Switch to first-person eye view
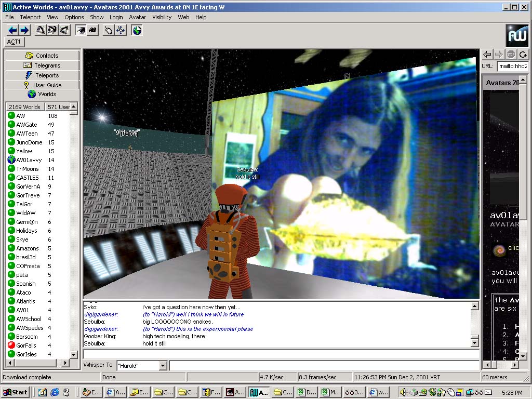532x399 pixels. pyautogui.click(x=81, y=30)
